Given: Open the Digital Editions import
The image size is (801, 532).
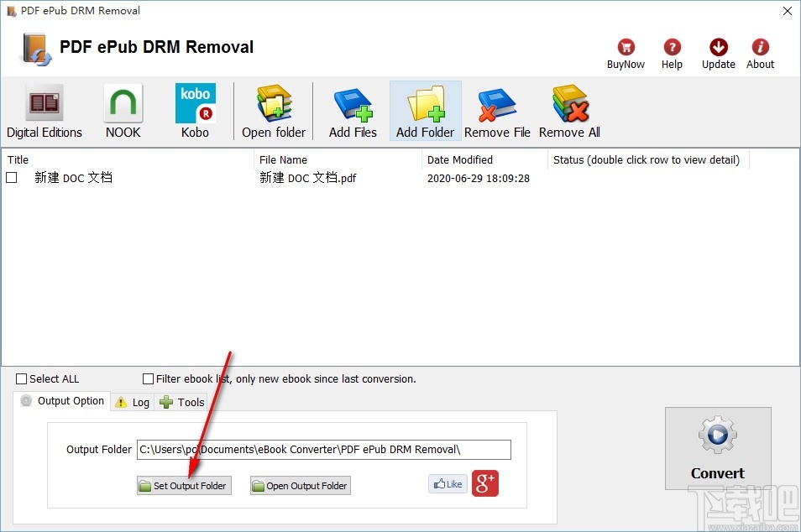Looking at the screenshot, I should 44,112.
